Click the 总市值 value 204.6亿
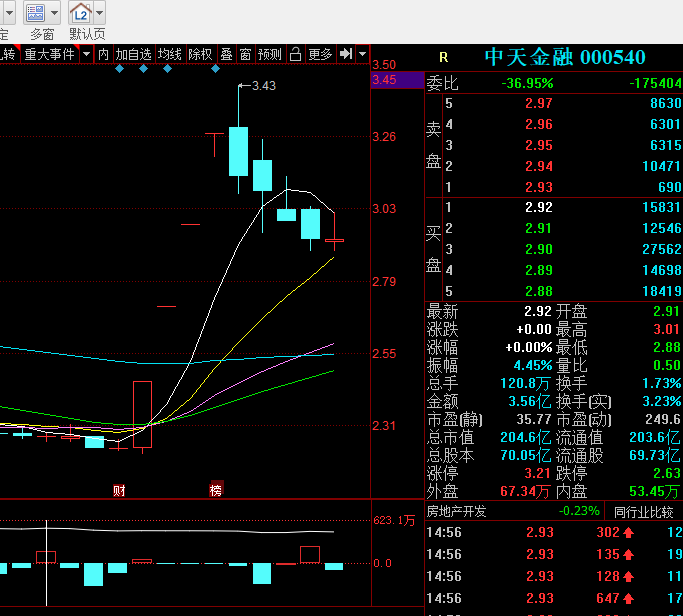 [x=526, y=437]
